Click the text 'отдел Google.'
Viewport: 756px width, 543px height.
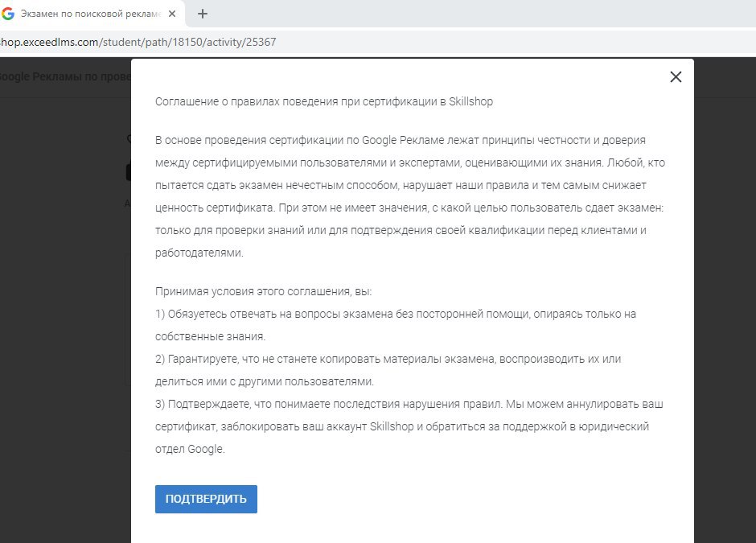(x=190, y=449)
